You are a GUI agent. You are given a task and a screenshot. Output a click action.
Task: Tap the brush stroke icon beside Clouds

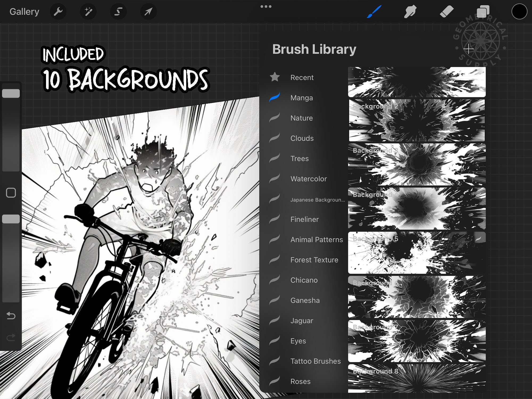275,138
